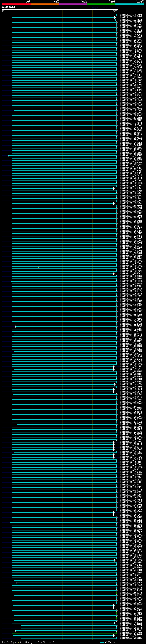The image size is (146, 644).
Task: Select hit UniRef100_Q152V2
Action: pyautogui.click(x=131, y=588)
